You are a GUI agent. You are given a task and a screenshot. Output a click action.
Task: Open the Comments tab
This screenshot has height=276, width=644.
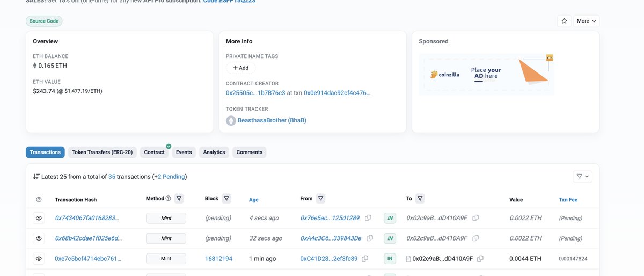point(250,152)
